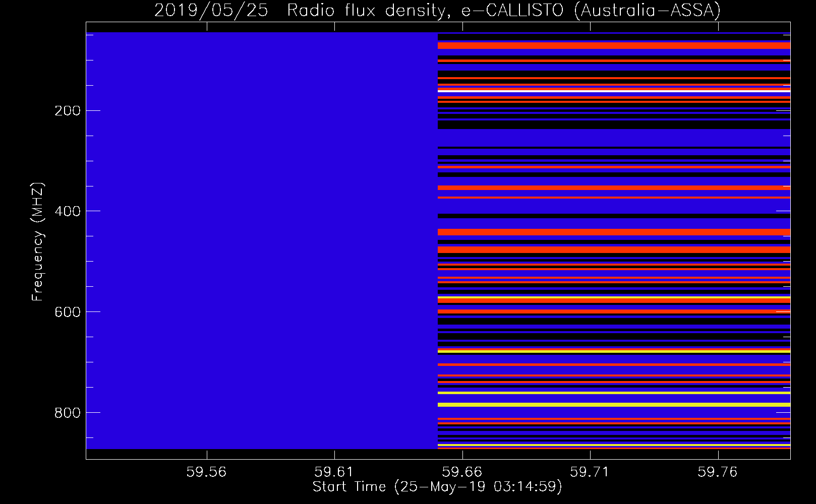Click the 800 frequency tick label
This screenshot has height=504, width=816.
pyautogui.click(x=67, y=413)
